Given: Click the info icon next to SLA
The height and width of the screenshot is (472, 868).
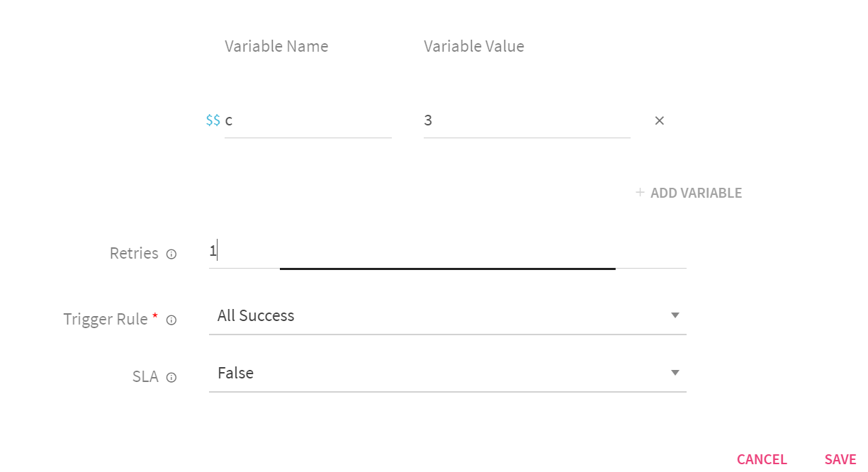Looking at the screenshot, I should [x=171, y=378].
